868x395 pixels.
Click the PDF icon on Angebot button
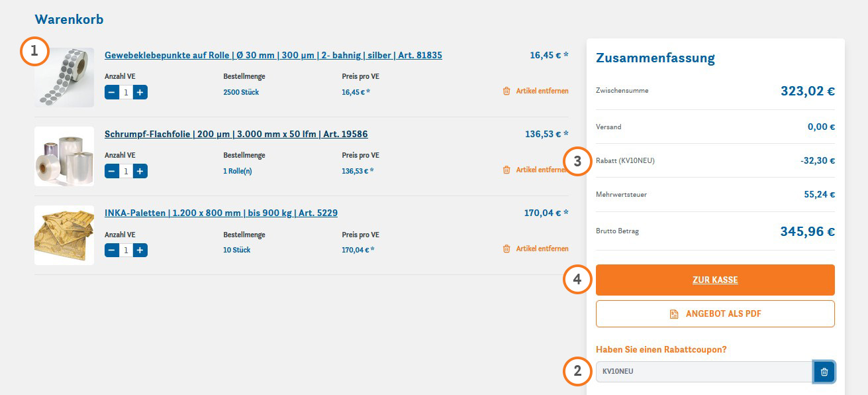coord(674,313)
